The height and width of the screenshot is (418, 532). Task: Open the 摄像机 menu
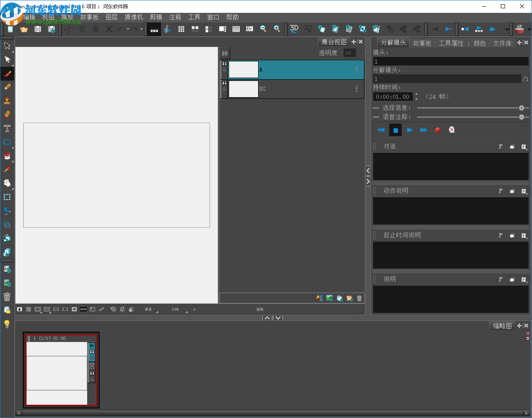[133, 17]
